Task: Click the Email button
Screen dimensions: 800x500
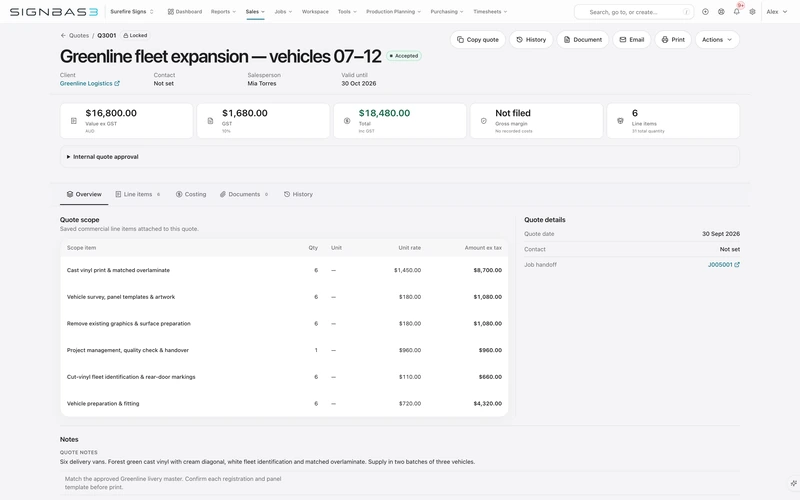Action: (x=632, y=40)
